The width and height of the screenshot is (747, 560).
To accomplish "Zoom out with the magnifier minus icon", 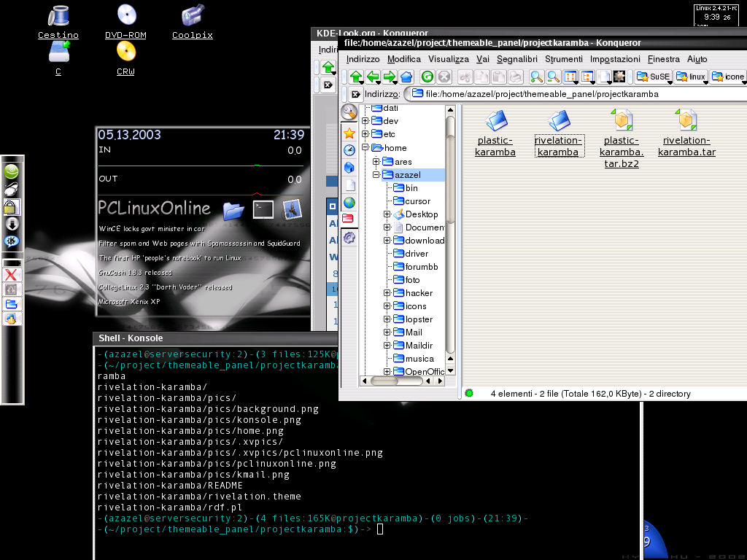I will pyautogui.click(x=553, y=77).
